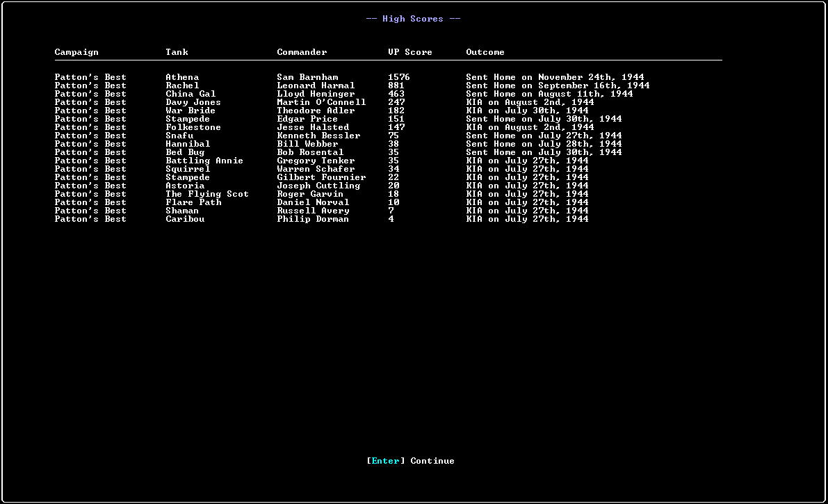Viewport: 828px width, 504px height.
Task: Select tank name The Flying Scot
Action: tap(207, 194)
